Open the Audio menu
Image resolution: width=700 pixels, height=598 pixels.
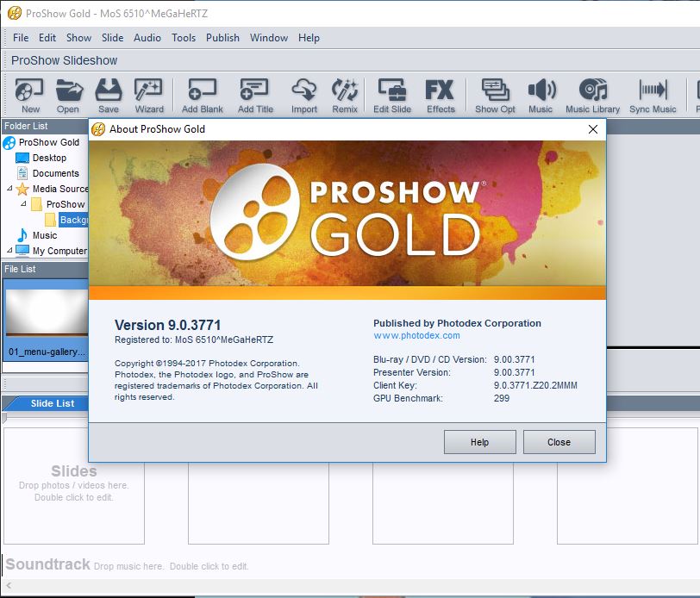tap(147, 38)
